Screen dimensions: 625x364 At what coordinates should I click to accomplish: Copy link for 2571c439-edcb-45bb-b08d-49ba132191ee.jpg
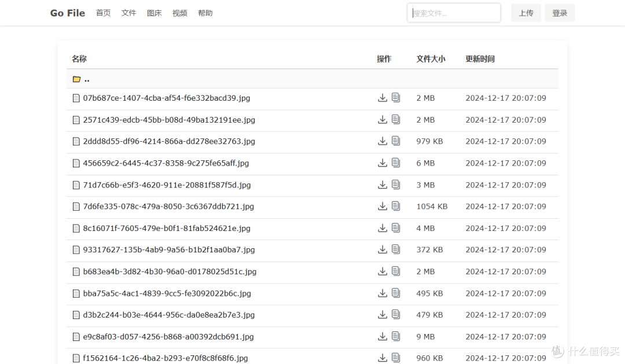tap(396, 119)
